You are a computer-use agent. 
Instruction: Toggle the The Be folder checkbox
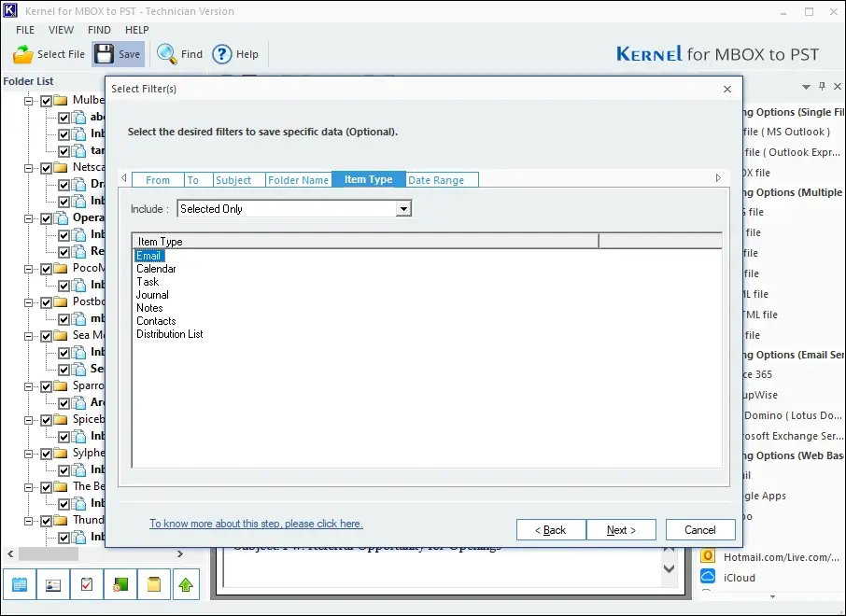(47, 487)
